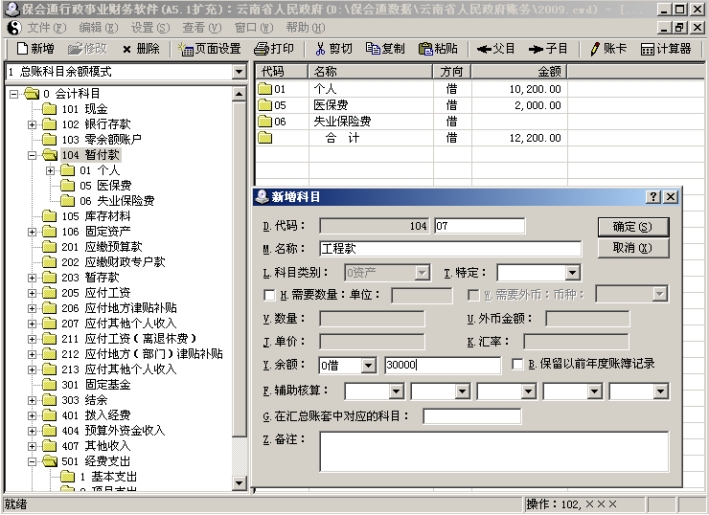Screen dimensions: 709x515
Task: Check 保留以前年度账簿记录 option
Action: pyautogui.click(x=517, y=365)
